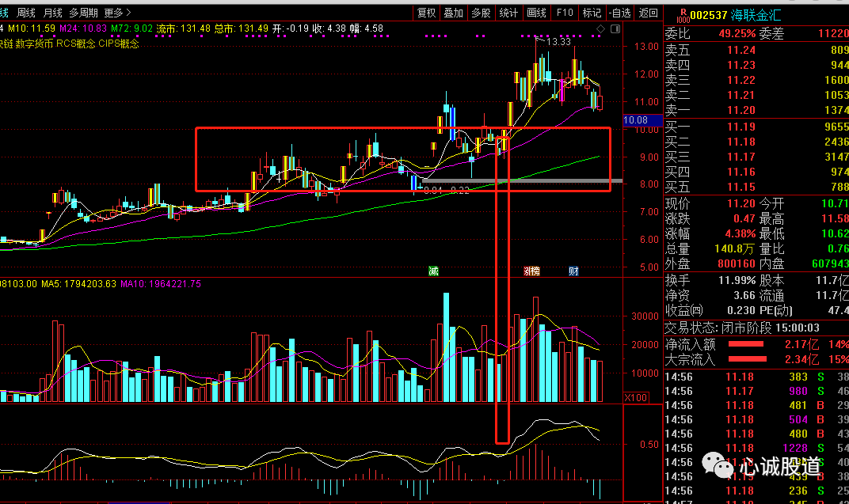Select the 卖一 ask price 11.20
This screenshot has height=504, width=849.
(740, 110)
